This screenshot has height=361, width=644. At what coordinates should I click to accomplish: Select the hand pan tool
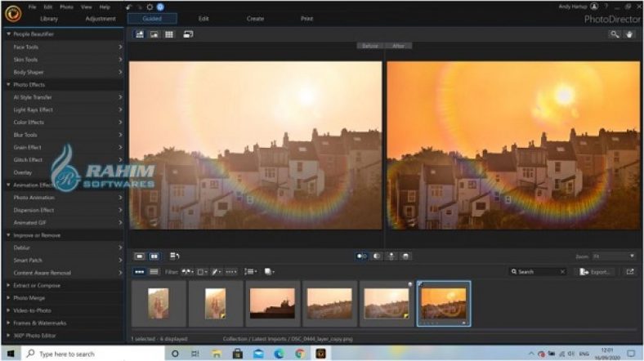629,34
